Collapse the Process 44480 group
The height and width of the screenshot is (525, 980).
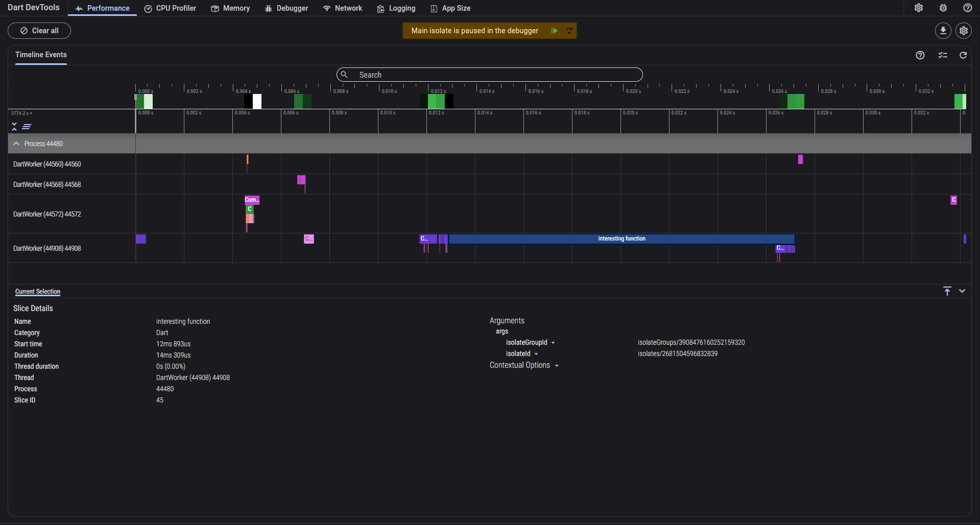click(x=16, y=144)
